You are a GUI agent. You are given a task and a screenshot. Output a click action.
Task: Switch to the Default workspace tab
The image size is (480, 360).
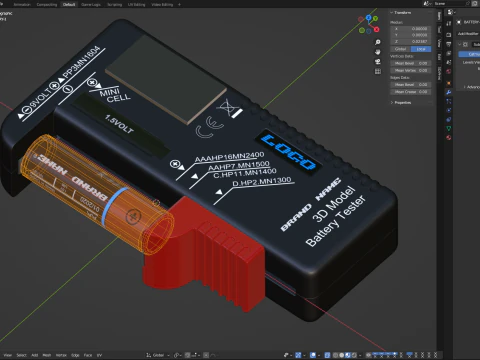click(69, 5)
